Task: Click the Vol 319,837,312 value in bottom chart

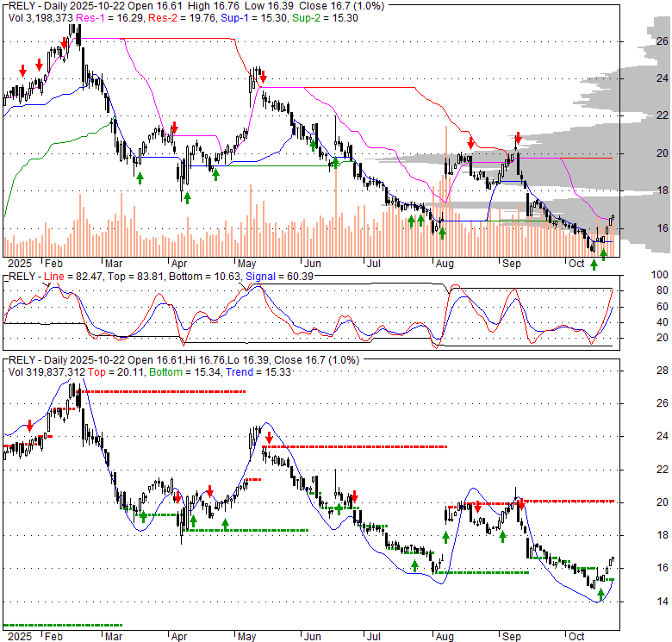Action: click(47, 372)
